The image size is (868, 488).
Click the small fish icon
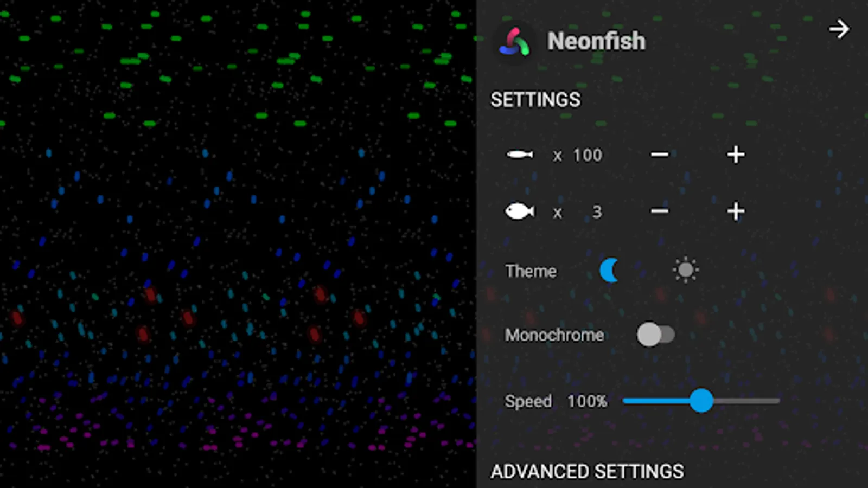(x=520, y=155)
